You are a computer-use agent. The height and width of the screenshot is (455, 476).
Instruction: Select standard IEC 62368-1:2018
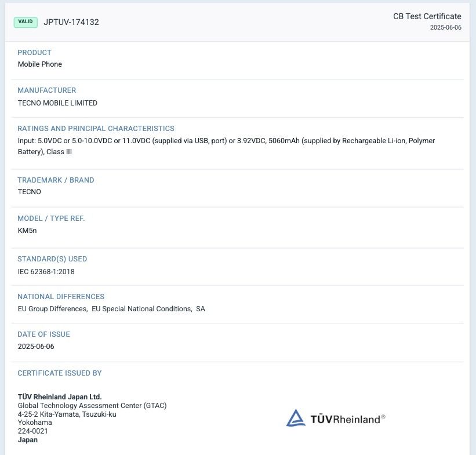click(x=46, y=272)
